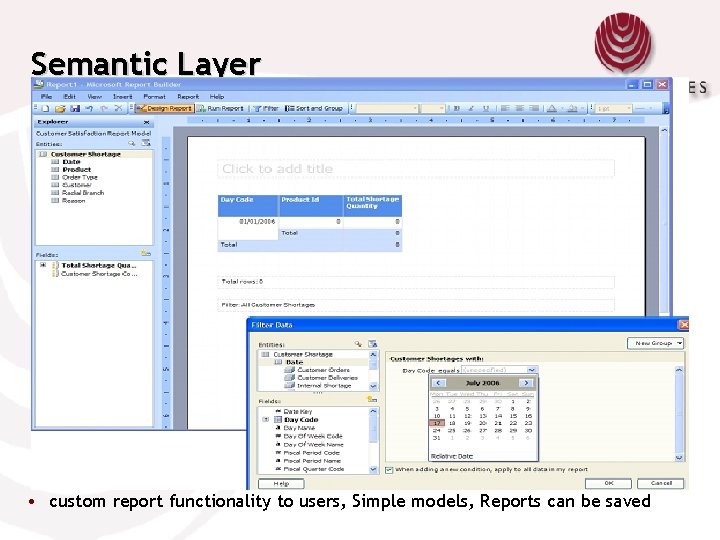Click the fill color bucket swatch
This screenshot has height=540, width=720.
click(573, 109)
